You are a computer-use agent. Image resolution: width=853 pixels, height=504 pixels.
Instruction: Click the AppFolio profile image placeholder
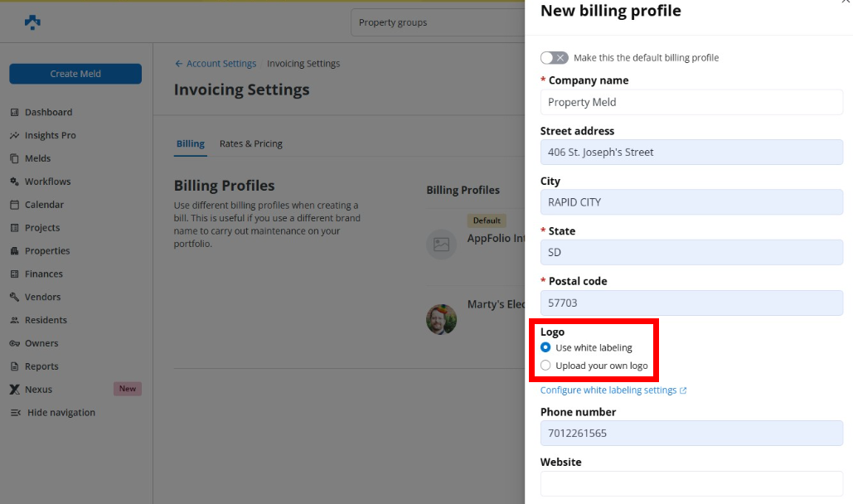click(441, 245)
